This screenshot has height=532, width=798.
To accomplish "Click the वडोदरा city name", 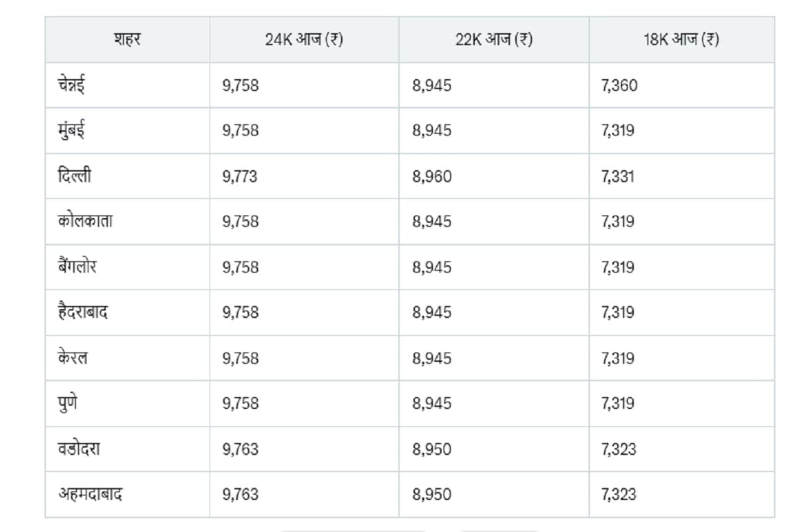I will point(79,450).
